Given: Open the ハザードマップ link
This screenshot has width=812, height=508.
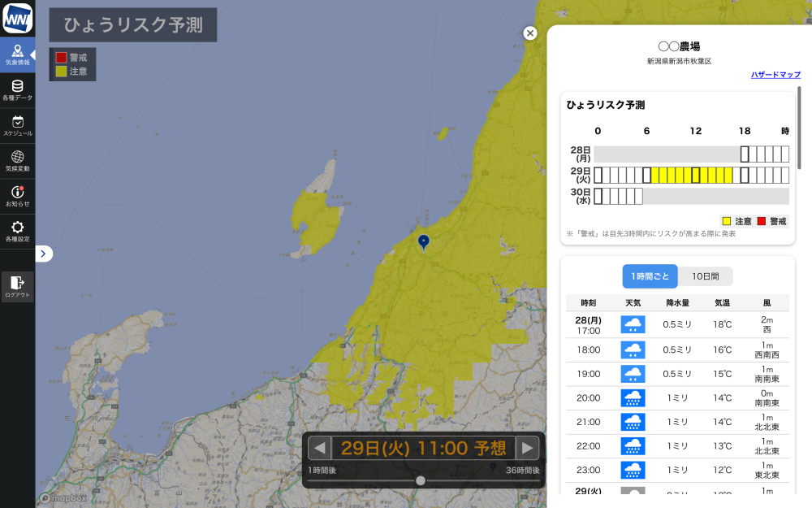Looking at the screenshot, I should coord(775,75).
